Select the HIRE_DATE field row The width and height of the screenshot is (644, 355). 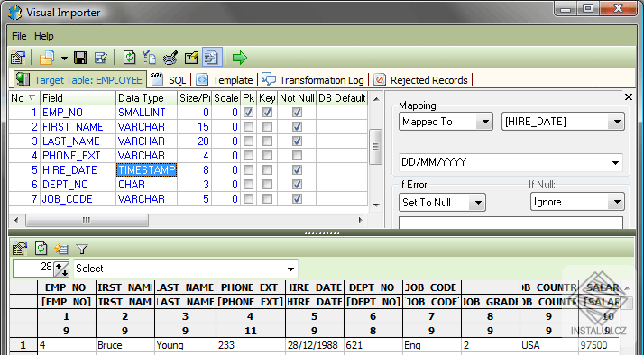189,170
